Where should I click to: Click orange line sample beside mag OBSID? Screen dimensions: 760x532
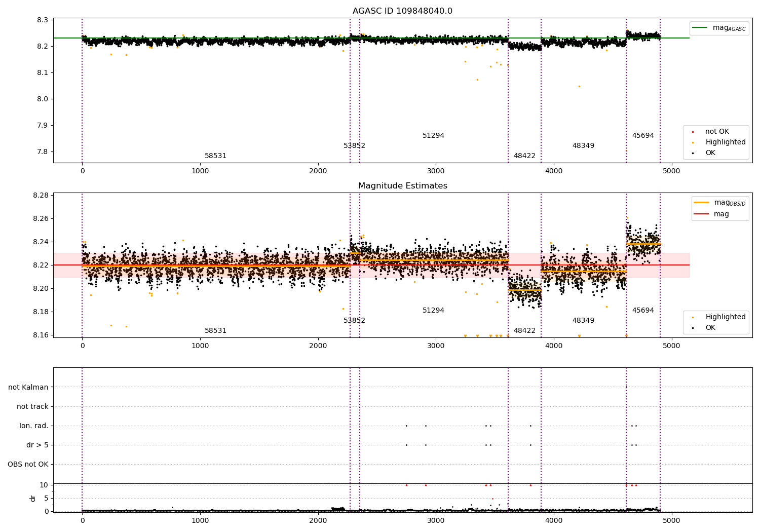pyautogui.click(x=701, y=203)
